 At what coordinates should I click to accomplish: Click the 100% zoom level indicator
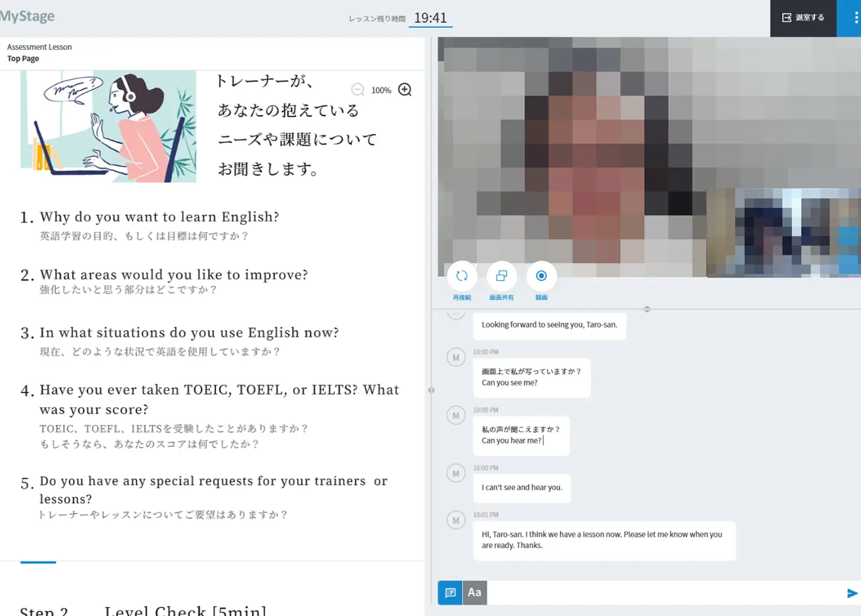[381, 90]
